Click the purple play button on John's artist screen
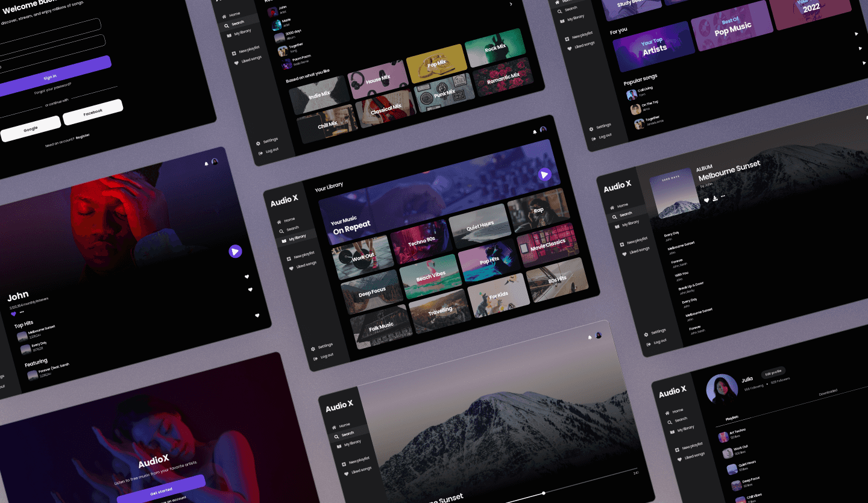Viewport: 868px width, 503px height. click(x=235, y=251)
